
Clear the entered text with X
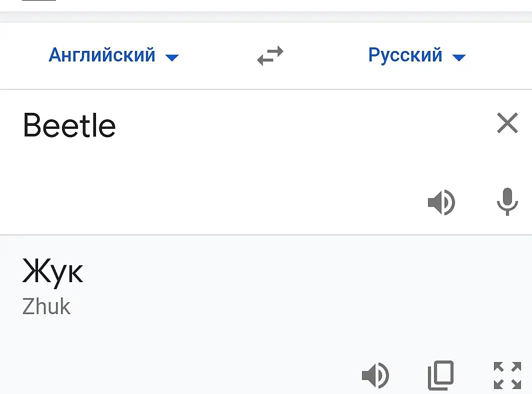tap(507, 123)
